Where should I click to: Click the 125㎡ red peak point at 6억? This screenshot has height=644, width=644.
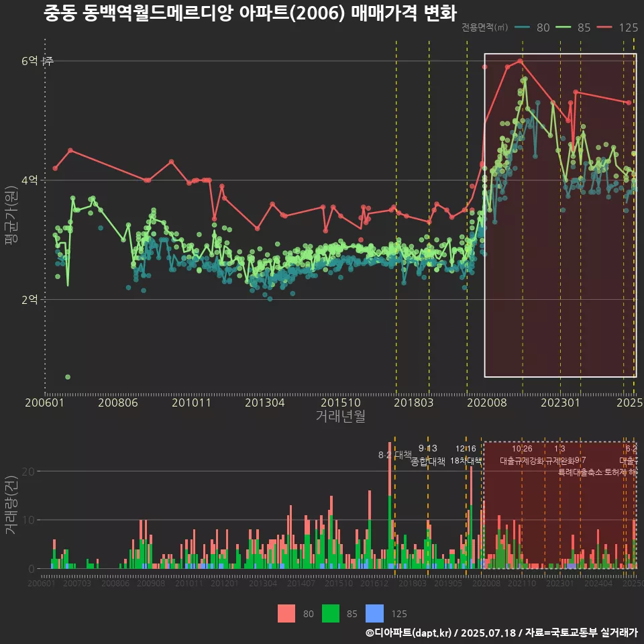[x=521, y=61]
